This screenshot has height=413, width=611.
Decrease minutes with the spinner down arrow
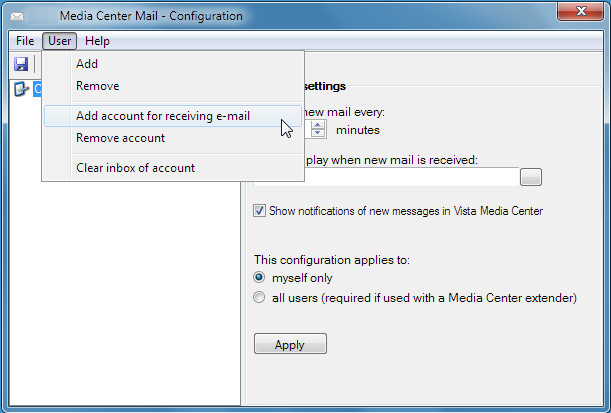click(x=318, y=133)
